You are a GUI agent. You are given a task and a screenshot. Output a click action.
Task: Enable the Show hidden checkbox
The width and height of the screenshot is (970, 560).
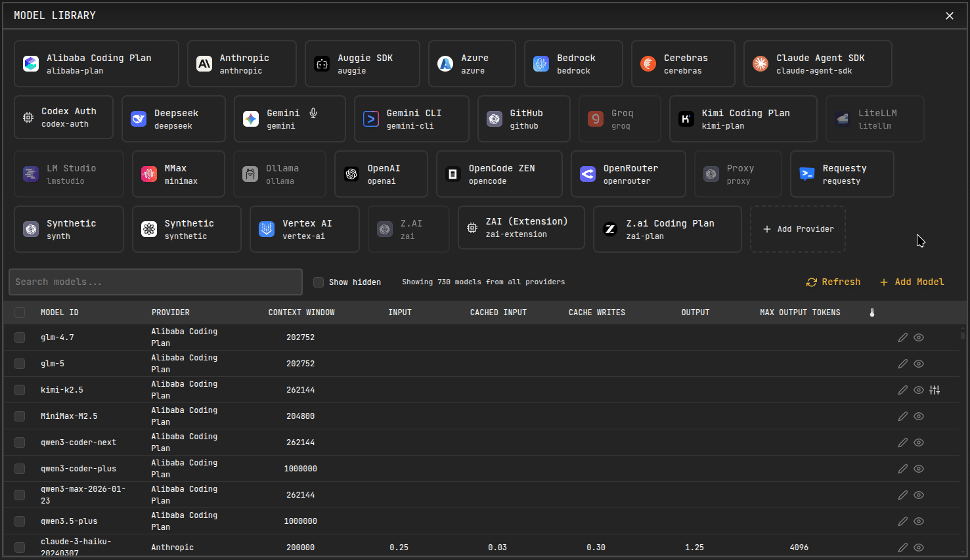319,282
